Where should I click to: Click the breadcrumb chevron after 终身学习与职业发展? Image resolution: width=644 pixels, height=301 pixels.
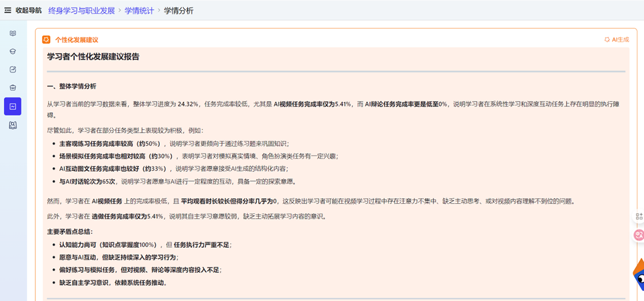(x=120, y=11)
